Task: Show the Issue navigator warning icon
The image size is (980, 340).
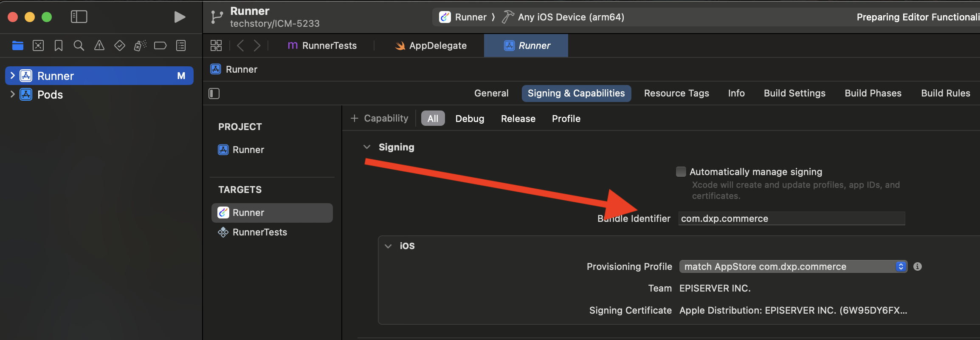Action: click(x=99, y=45)
